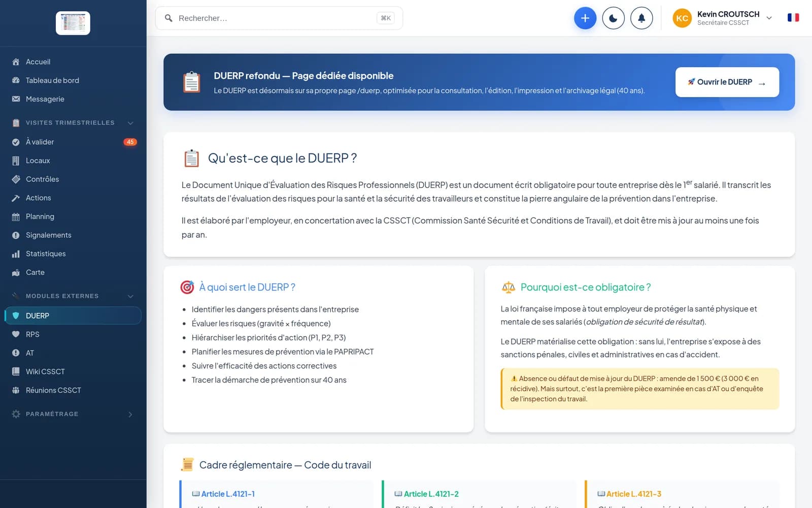Click the Locaux menu entry
The width and height of the screenshot is (812, 508).
tap(74, 161)
